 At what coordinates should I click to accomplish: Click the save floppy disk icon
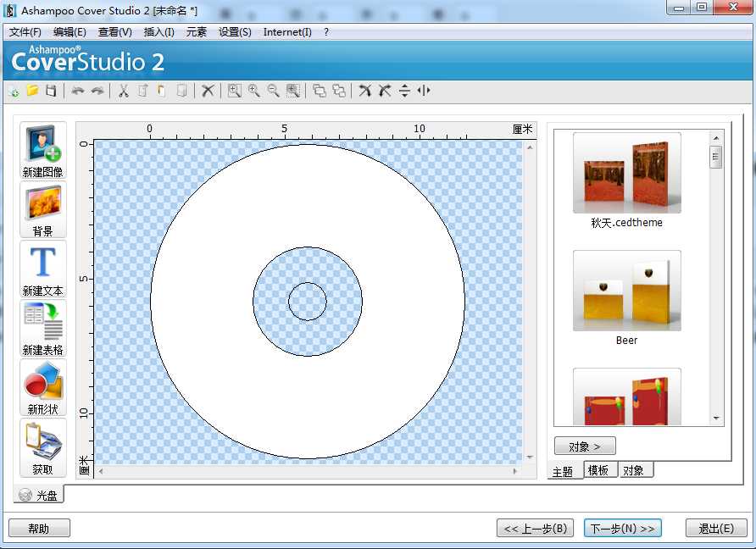pyautogui.click(x=51, y=91)
